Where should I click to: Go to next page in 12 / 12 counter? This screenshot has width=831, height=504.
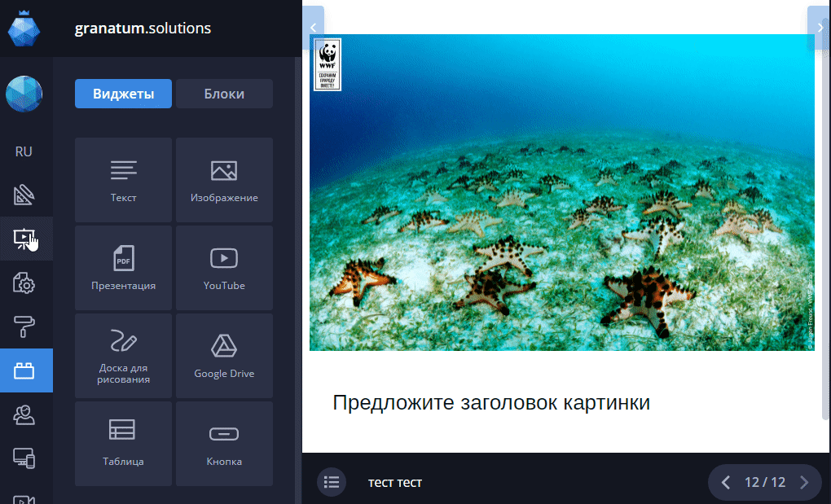click(804, 482)
